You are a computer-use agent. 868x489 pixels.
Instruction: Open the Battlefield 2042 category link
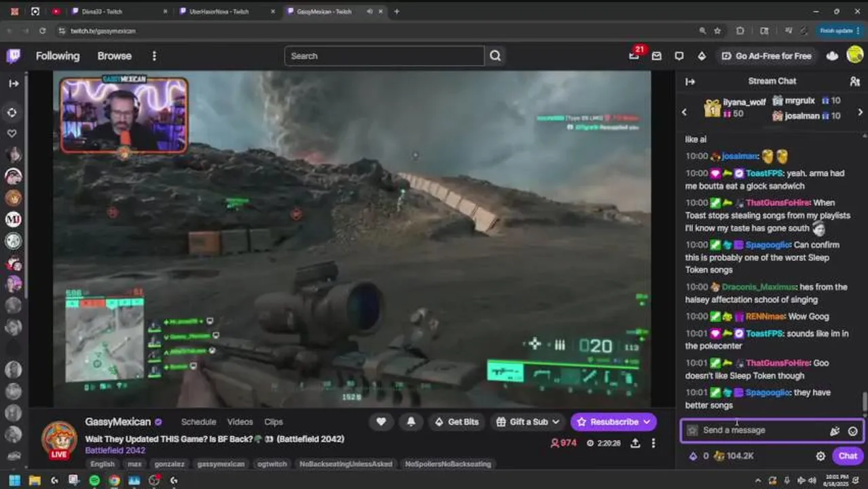click(115, 450)
